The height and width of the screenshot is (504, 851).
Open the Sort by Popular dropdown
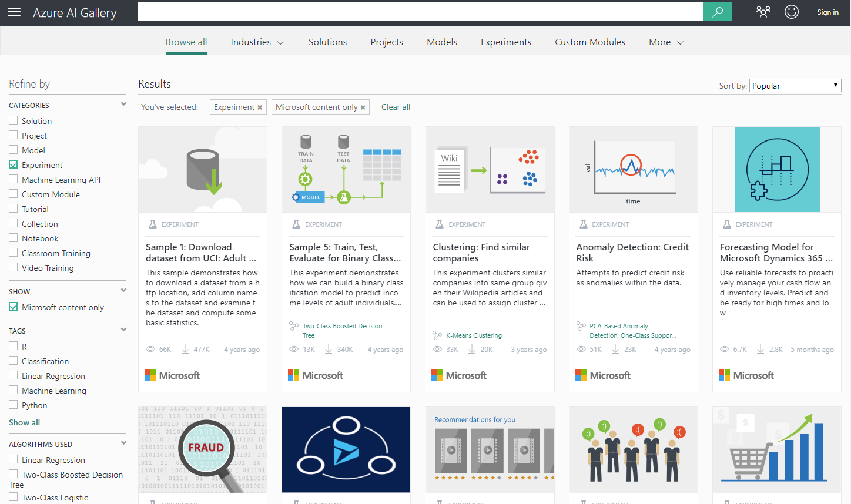795,86
